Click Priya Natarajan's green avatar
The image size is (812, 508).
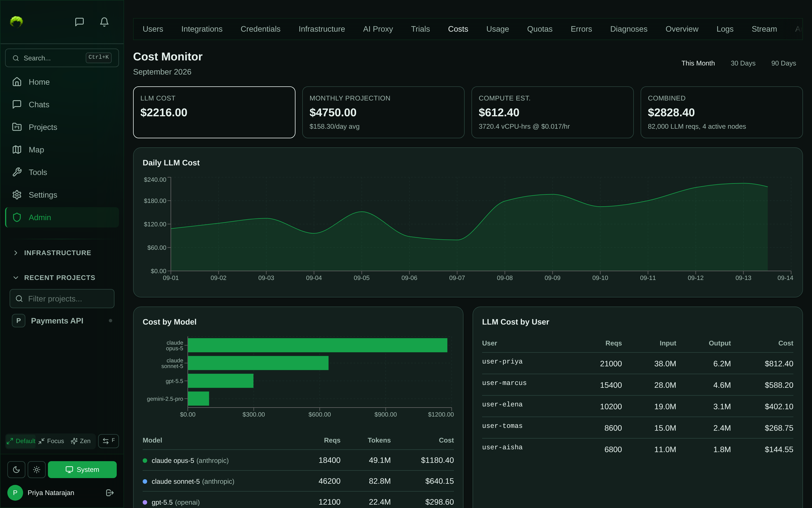click(x=15, y=493)
